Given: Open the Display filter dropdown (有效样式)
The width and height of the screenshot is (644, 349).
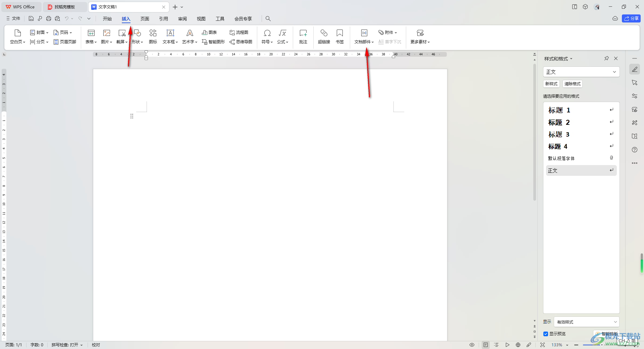Looking at the screenshot, I should pyautogui.click(x=586, y=322).
